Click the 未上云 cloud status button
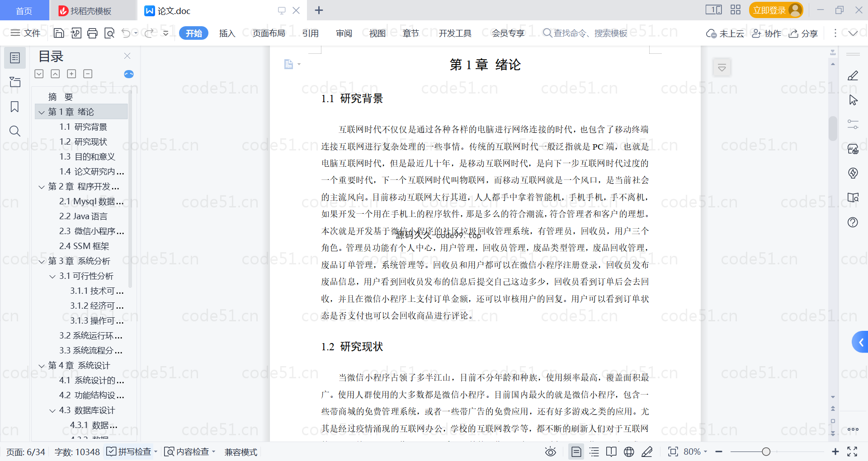The width and height of the screenshot is (868, 461). click(725, 33)
